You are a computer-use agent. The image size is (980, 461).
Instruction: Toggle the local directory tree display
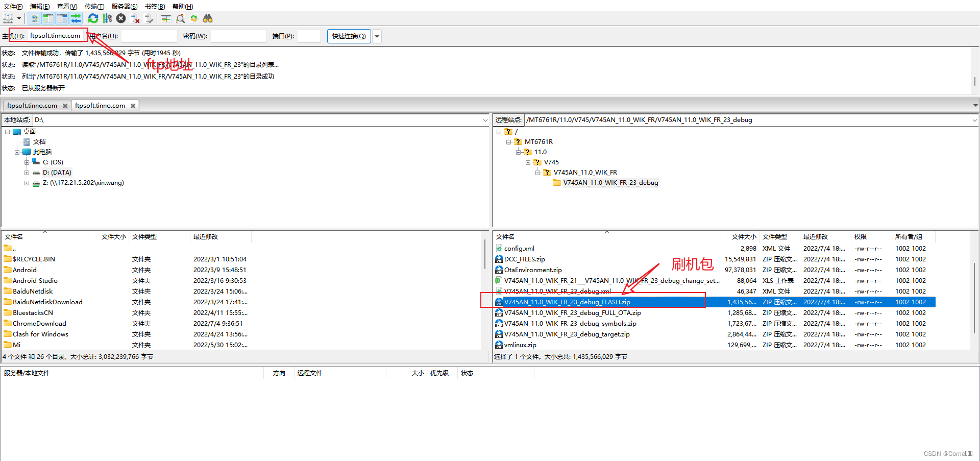pos(48,18)
